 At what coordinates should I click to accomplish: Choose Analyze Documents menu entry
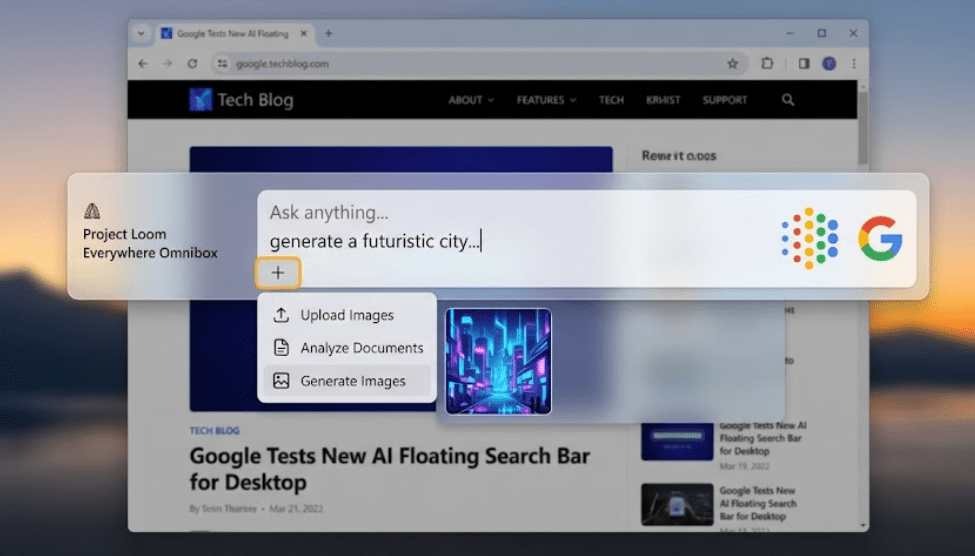click(347, 348)
